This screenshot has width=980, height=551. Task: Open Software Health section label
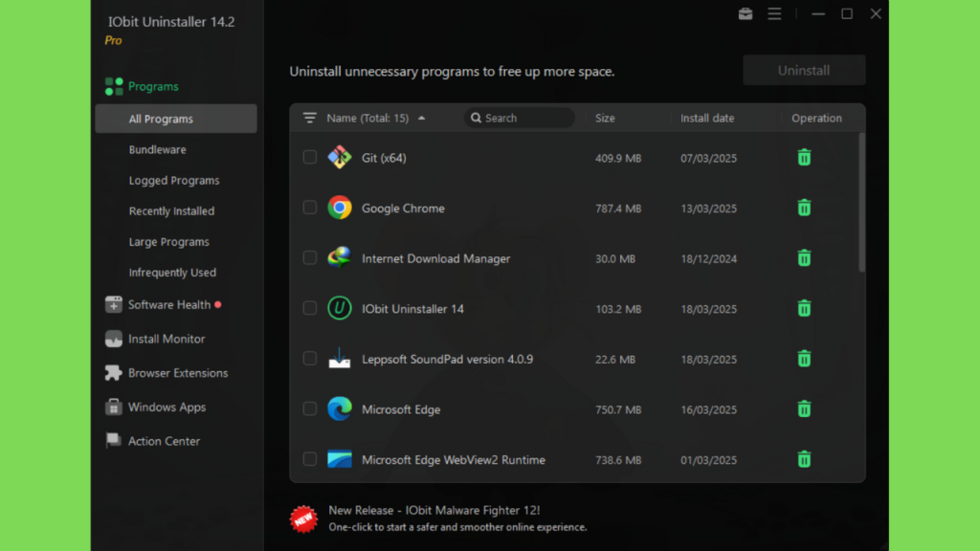click(169, 305)
